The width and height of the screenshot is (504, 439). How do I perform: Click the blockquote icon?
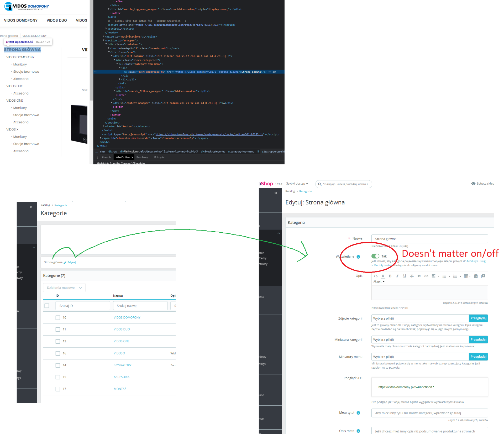419,276
